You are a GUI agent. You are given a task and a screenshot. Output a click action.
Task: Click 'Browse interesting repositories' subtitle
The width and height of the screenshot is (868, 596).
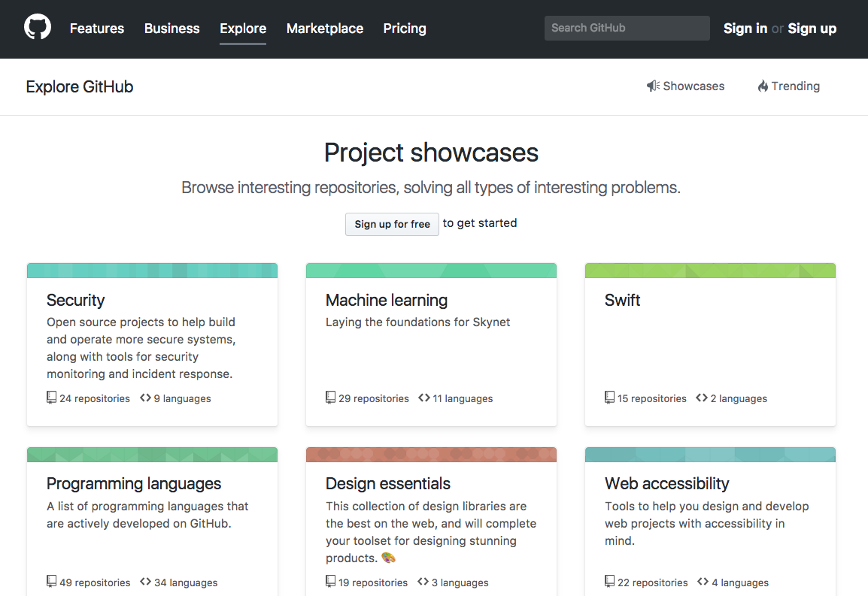pos(431,188)
